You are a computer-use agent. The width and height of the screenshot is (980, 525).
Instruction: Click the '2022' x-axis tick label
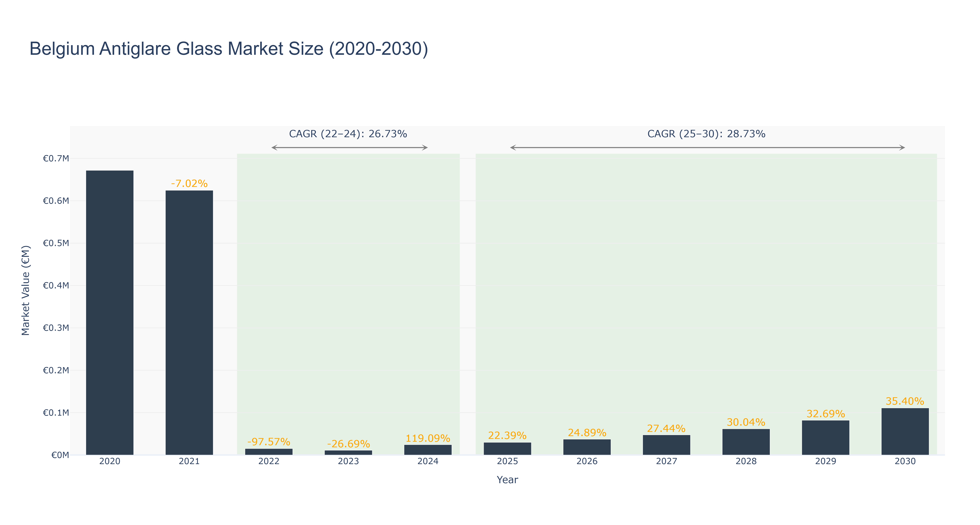[269, 461]
